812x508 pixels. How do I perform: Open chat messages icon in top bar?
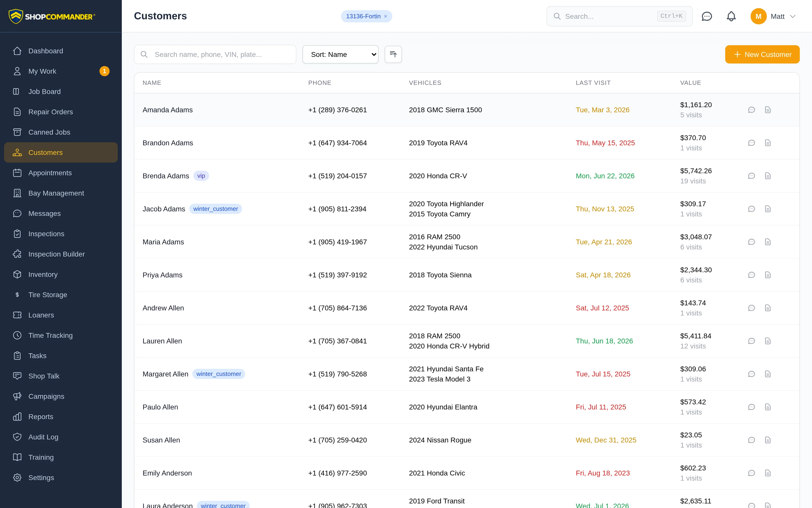(x=707, y=16)
